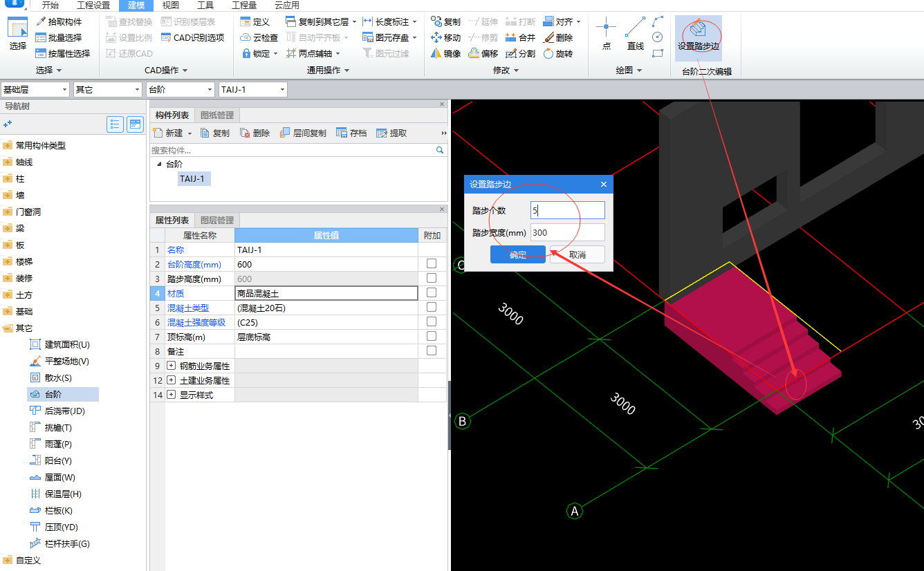The image size is (924, 571).
Task: Click 合并 merge tool
Action: tap(521, 38)
